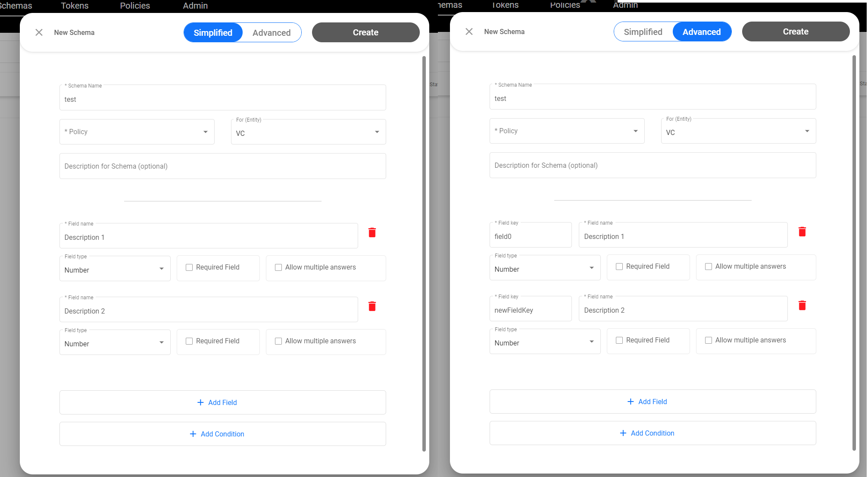868x477 pixels.
Task: Close the Simplified New Schema dialog
Action: coord(39,32)
